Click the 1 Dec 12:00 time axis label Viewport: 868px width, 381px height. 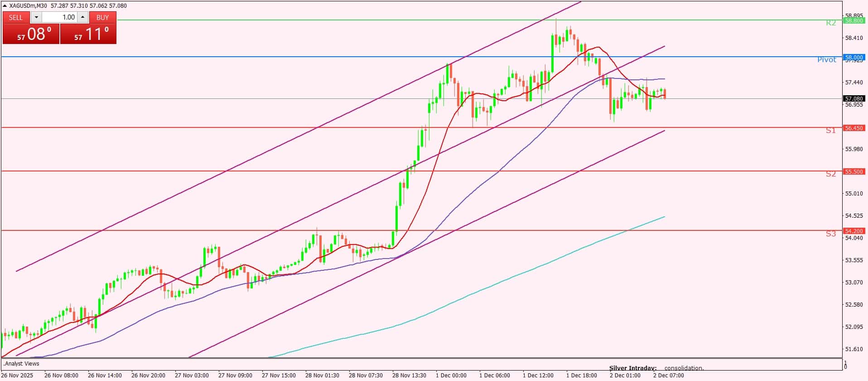point(538,375)
